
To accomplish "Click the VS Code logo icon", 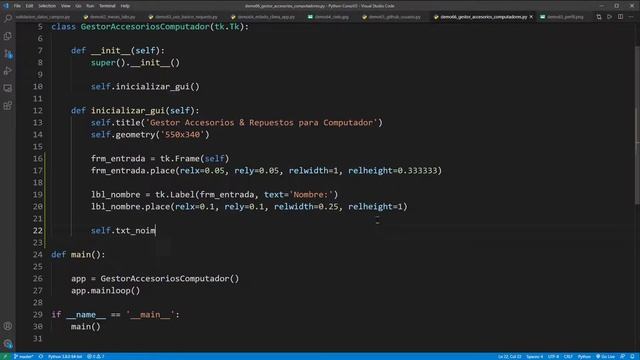I will click(x=6, y=6).
